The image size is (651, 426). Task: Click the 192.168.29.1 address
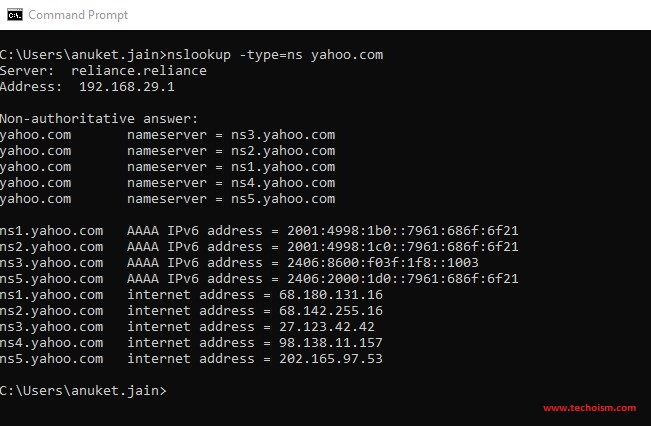pyautogui.click(x=127, y=87)
